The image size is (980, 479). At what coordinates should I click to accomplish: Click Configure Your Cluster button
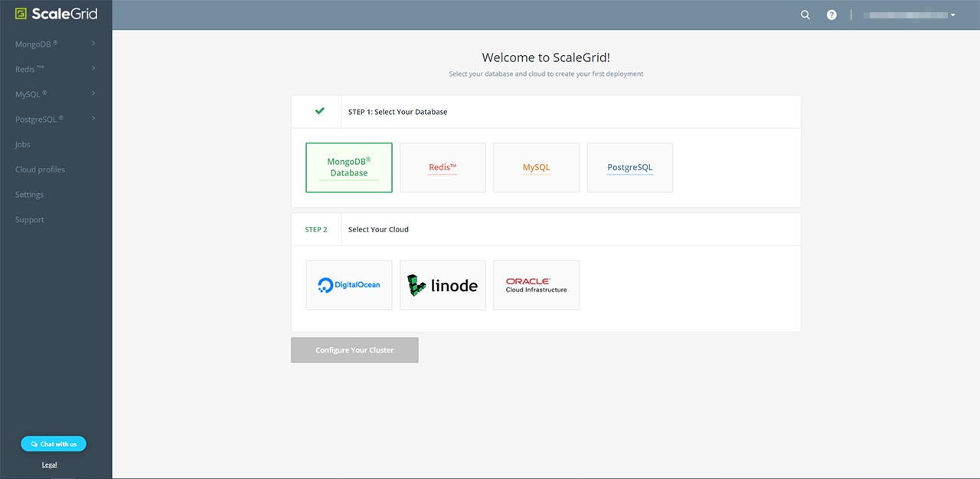point(354,350)
